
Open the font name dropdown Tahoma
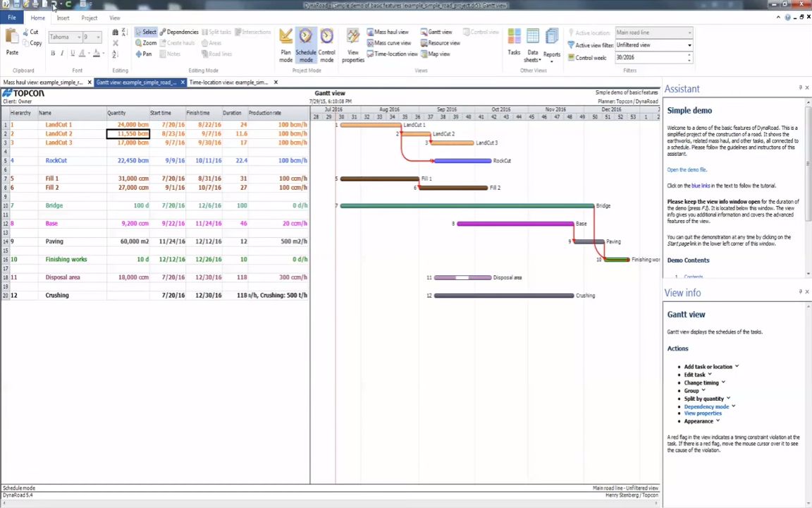pyautogui.click(x=79, y=37)
